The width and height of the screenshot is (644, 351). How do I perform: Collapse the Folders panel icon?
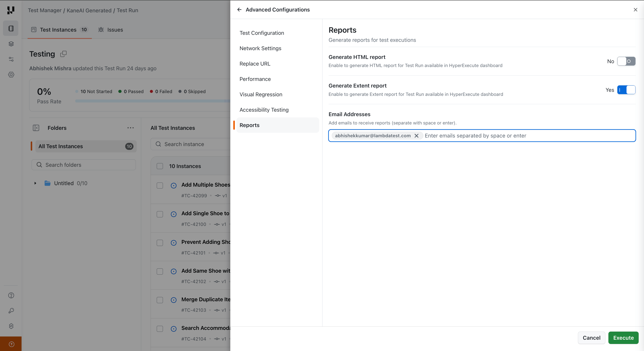[36, 128]
